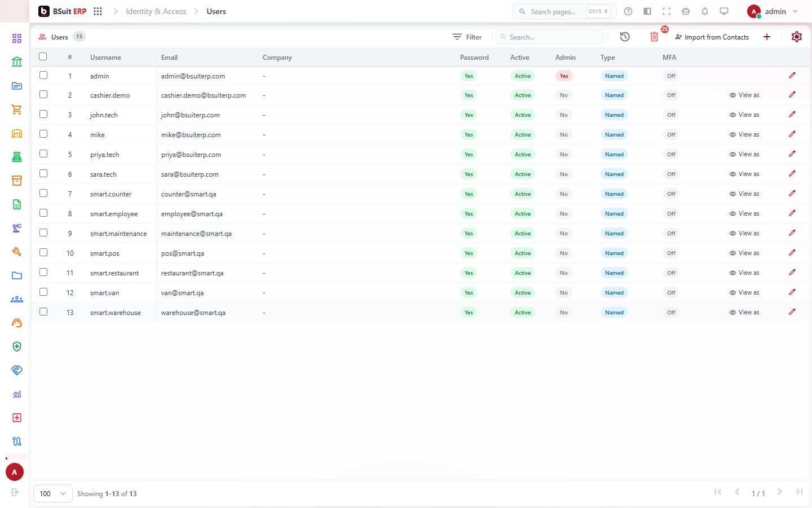Tick the select-all checkbox in table header
The image size is (812, 508).
[43, 56]
